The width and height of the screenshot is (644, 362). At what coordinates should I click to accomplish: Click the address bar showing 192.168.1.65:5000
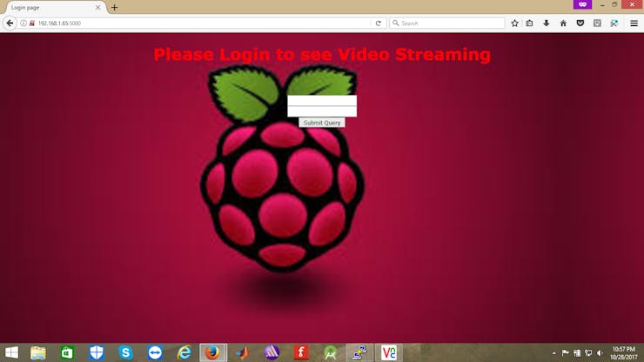tap(201, 23)
